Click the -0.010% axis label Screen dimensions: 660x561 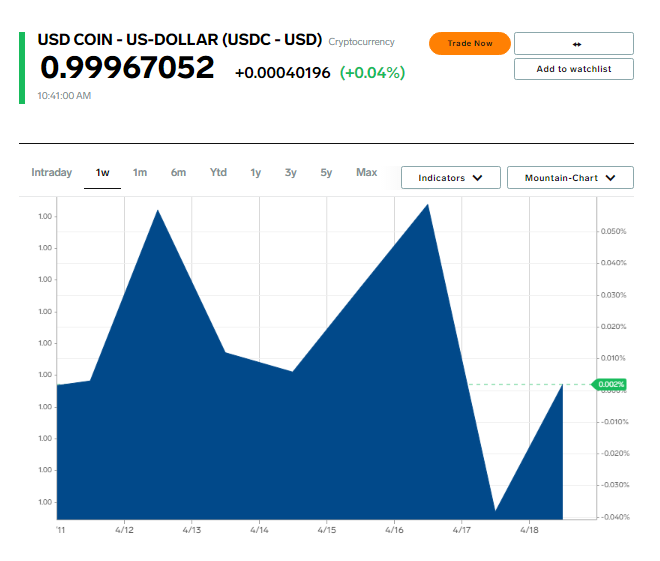pos(615,422)
